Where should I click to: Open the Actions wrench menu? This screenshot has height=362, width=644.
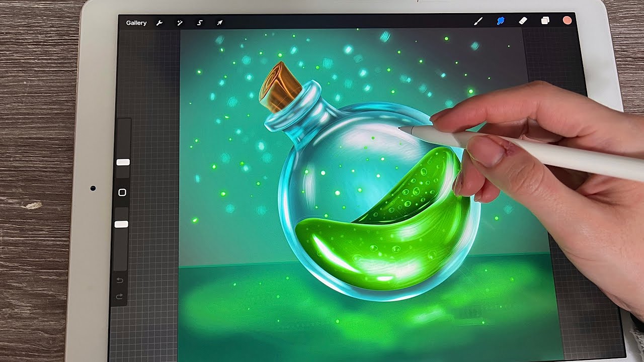click(159, 23)
